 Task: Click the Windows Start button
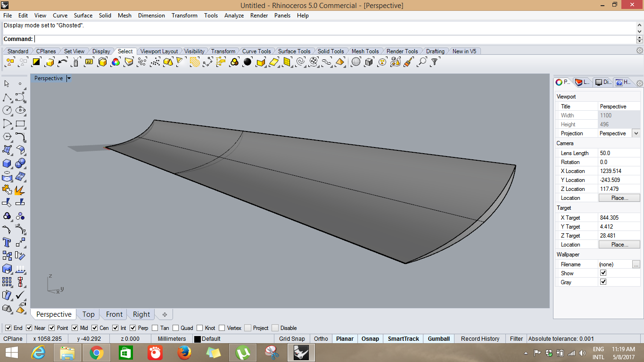pos(11,353)
